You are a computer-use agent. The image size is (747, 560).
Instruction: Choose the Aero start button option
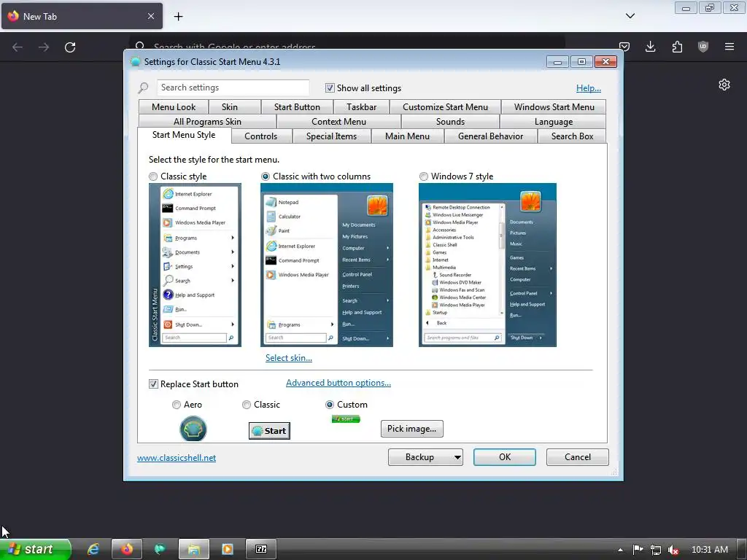click(x=177, y=405)
